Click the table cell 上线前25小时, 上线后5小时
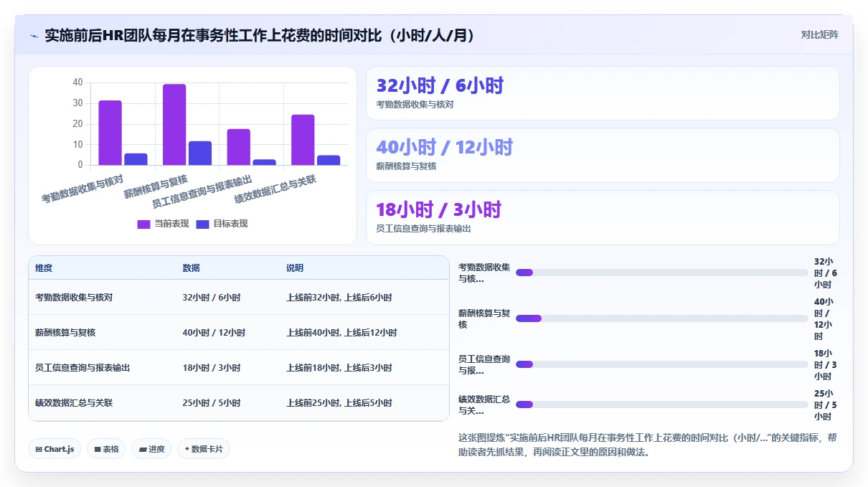The height and width of the screenshot is (487, 868). pos(339,403)
